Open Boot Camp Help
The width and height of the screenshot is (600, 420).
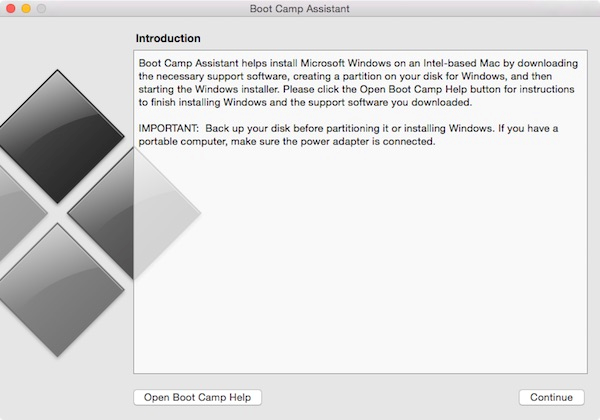pyautogui.click(x=197, y=397)
